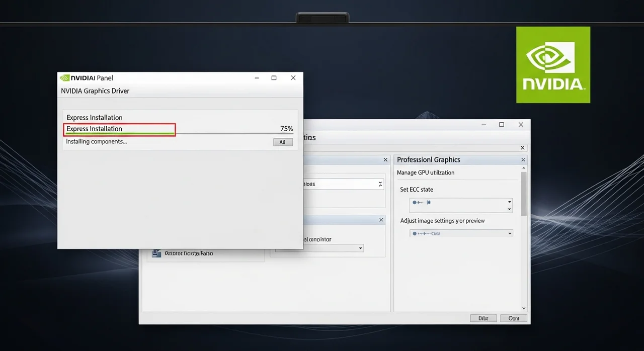This screenshot has width=644, height=351.
Task: Click 'Adjust image settings y or preview' label
Action: pos(442,221)
